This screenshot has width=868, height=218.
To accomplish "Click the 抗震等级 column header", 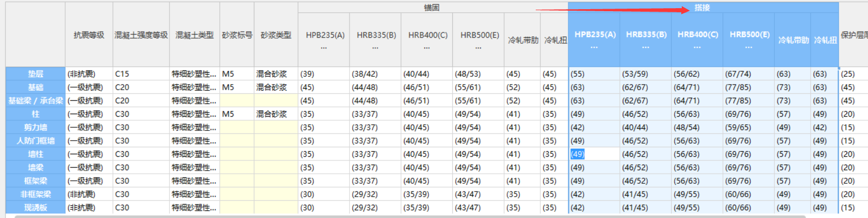I will pyautogui.click(x=89, y=35).
